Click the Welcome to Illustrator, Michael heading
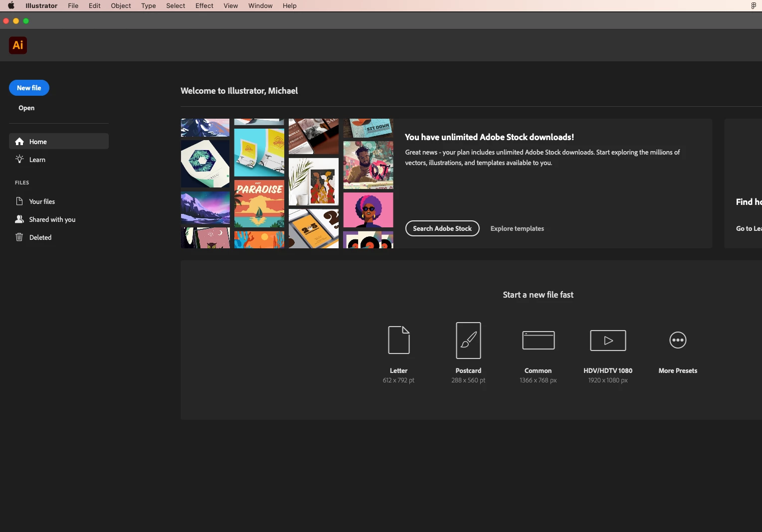 click(x=239, y=91)
